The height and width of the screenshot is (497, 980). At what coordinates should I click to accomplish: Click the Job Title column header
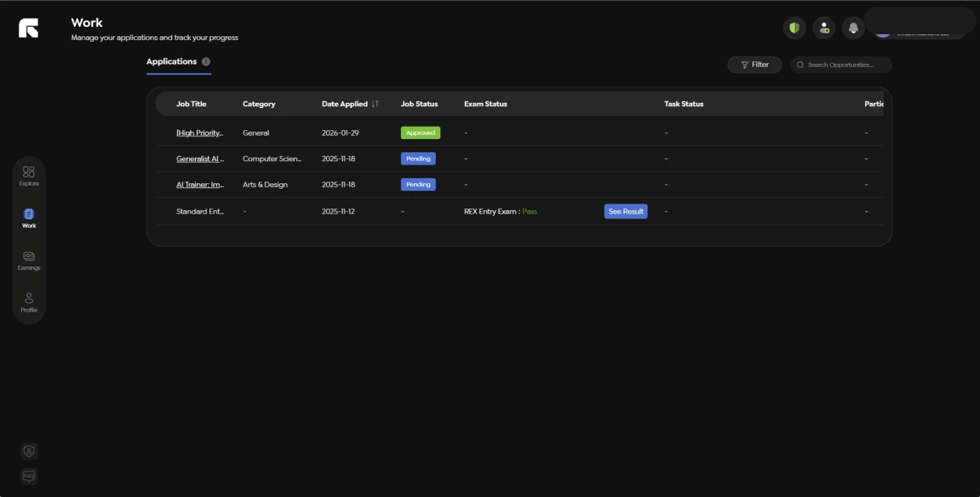[x=191, y=104]
